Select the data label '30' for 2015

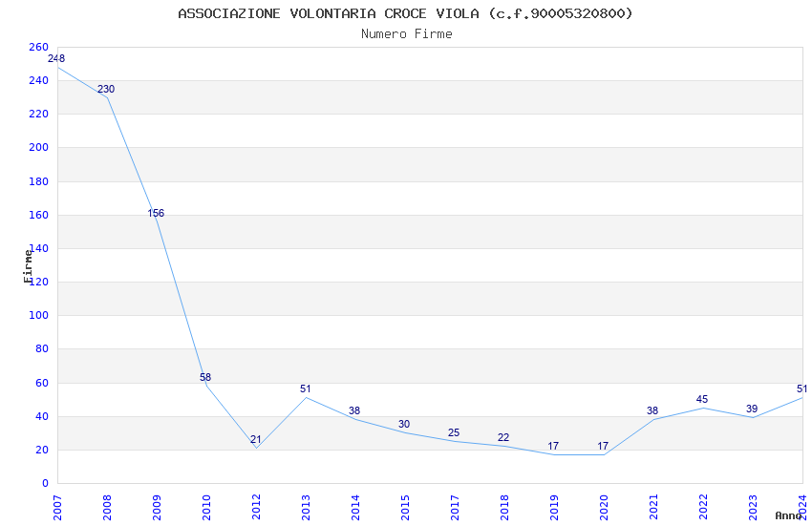[x=404, y=424]
